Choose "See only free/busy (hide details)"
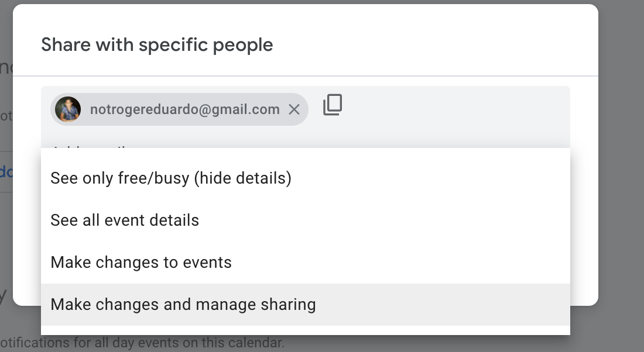Viewport: 644px width, 352px height. tap(171, 178)
